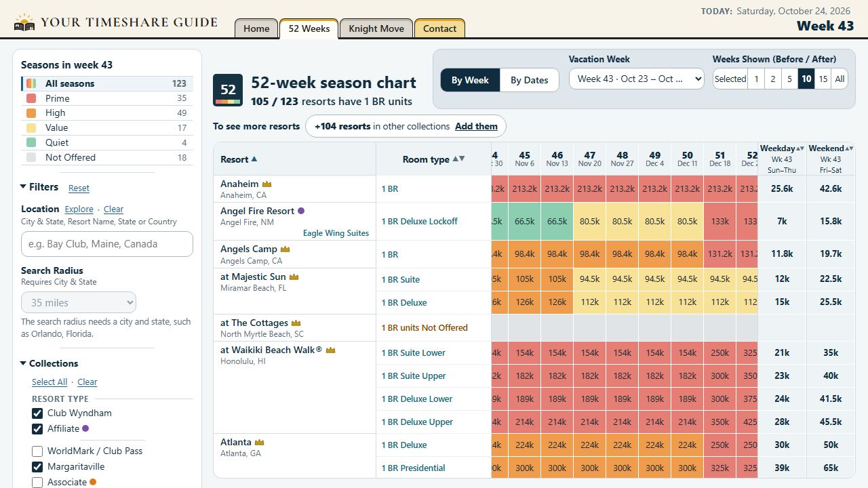The width and height of the screenshot is (868, 488).
Task: Click the Weekday column sort arrows
Action: click(800, 148)
